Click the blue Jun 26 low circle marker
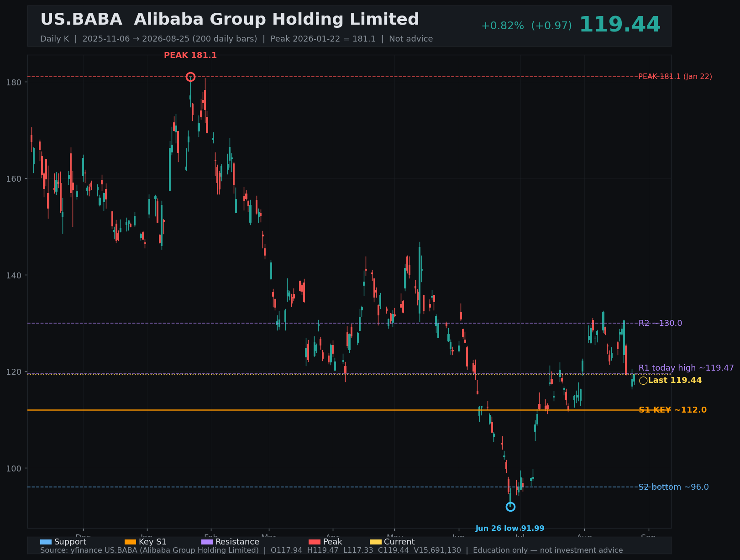The image size is (740, 560). point(510,507)
